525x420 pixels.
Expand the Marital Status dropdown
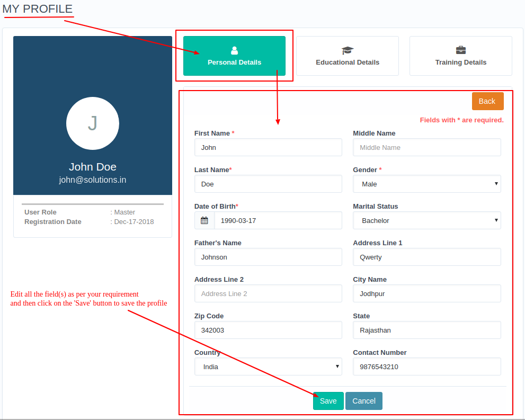point(426,220)
